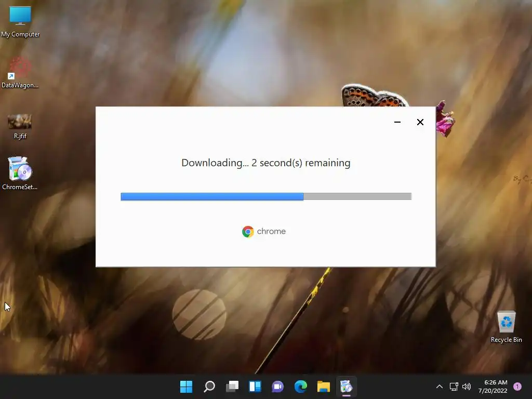Click the 'chrome' wordmark text

pyautogui.click(x=271, y=231)
